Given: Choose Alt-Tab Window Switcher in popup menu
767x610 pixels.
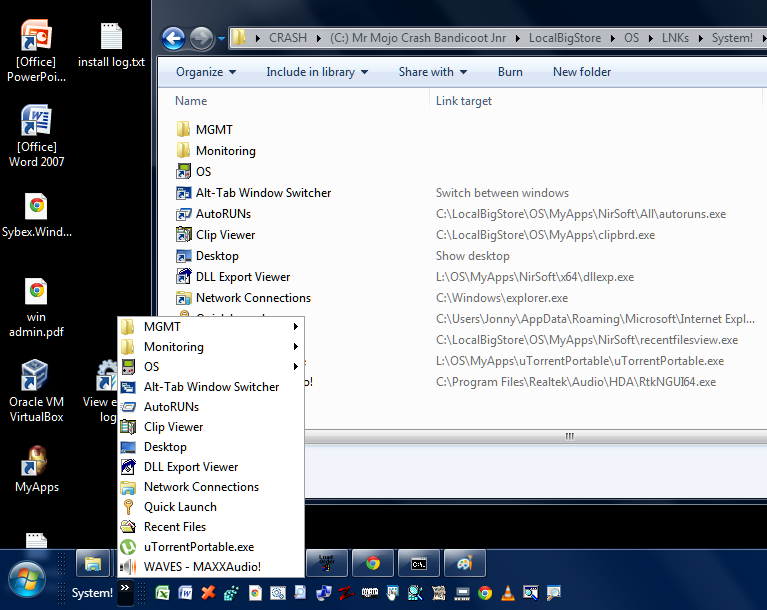Looking at the screenshot, I should coord(210,386).
